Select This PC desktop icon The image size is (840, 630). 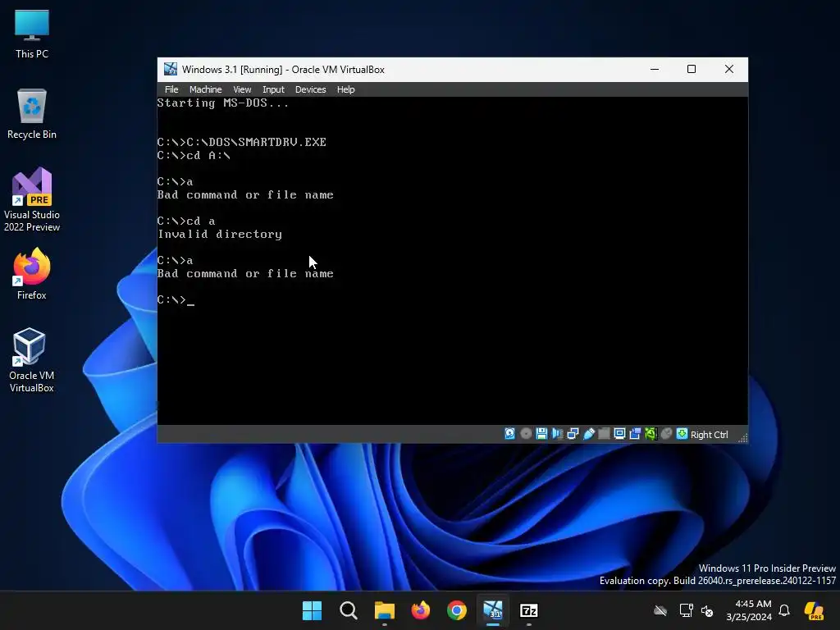32,34
